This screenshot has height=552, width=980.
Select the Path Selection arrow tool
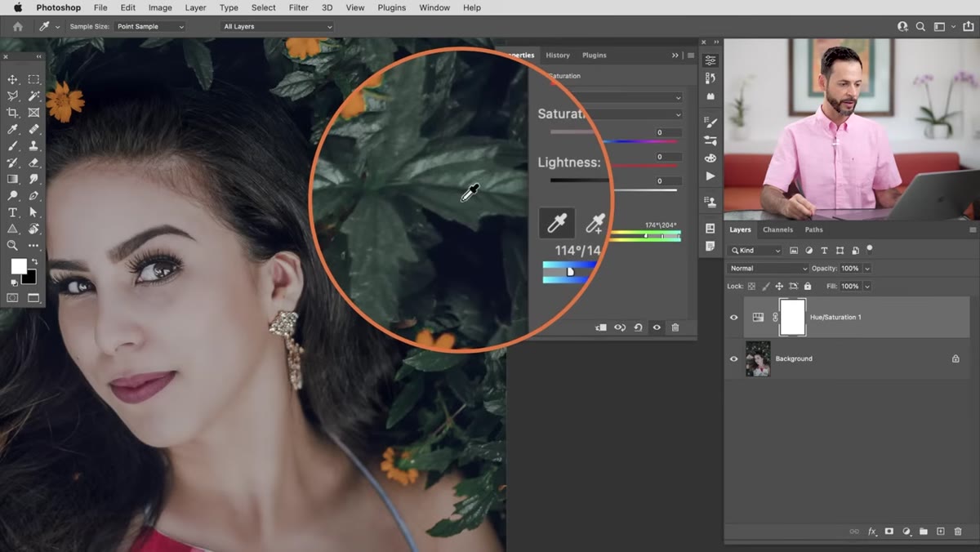point(33,212)
